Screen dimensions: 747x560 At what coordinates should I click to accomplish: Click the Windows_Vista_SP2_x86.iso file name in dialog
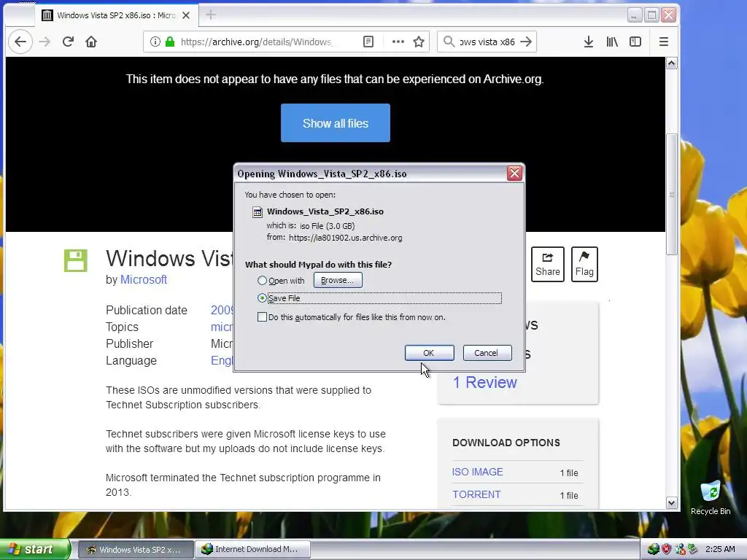pos(325,211)
